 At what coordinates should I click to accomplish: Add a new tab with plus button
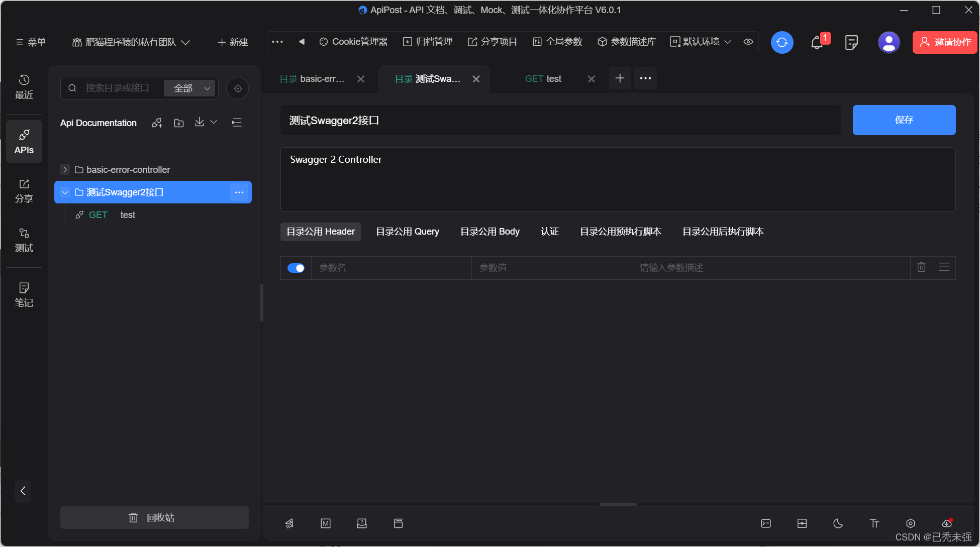(x=620, y=78)
